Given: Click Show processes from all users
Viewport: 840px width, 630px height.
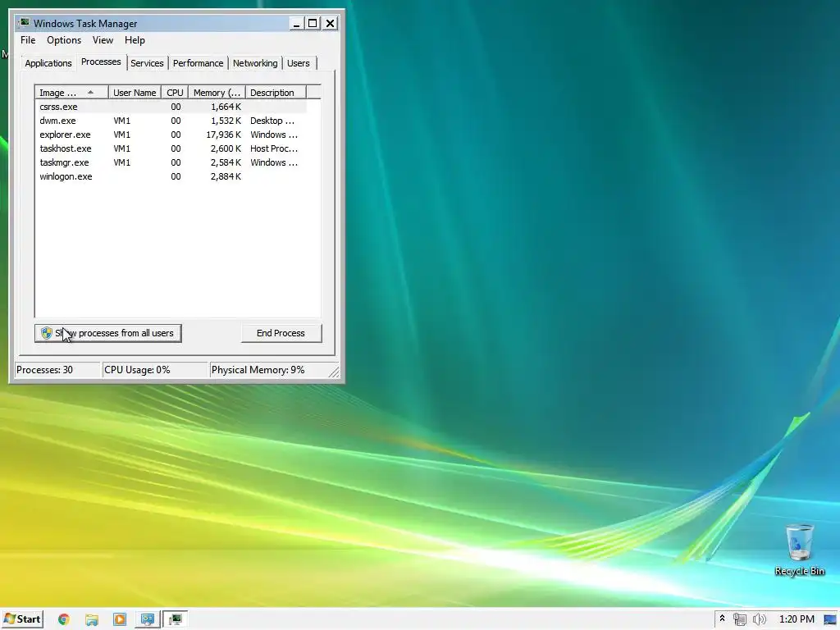Looking at the screenshot, I should pyautogui.click(x=108, y=333).
